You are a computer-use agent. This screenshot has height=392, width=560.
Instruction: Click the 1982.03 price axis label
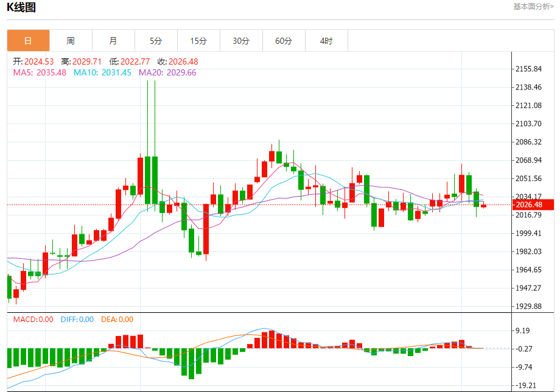tap(528, 251)
